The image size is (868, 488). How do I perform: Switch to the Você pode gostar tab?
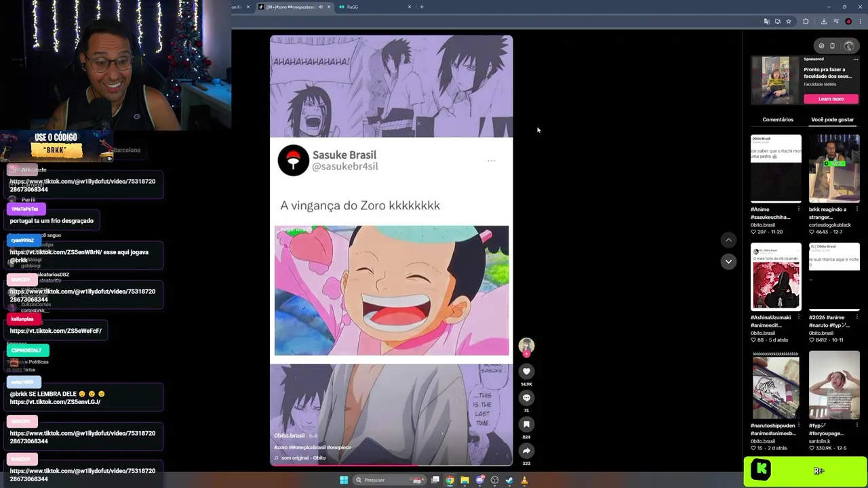pyautogui.click(x=832, y=119)
